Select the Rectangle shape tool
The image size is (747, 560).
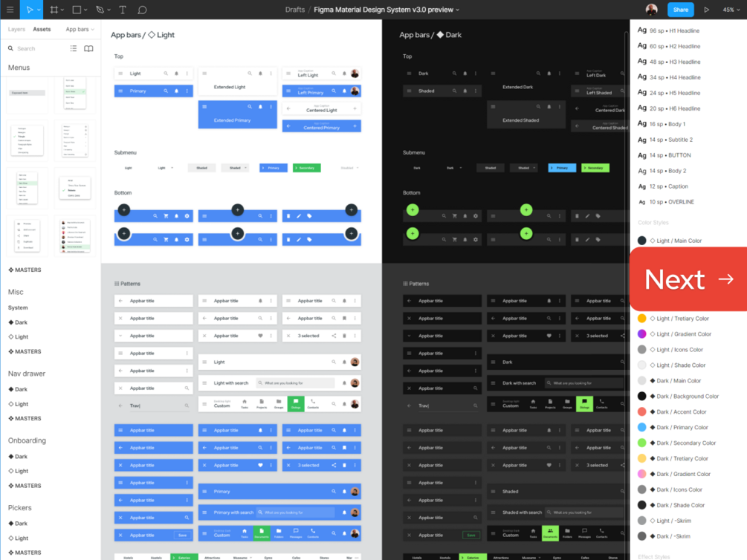[x=77, y=10]
